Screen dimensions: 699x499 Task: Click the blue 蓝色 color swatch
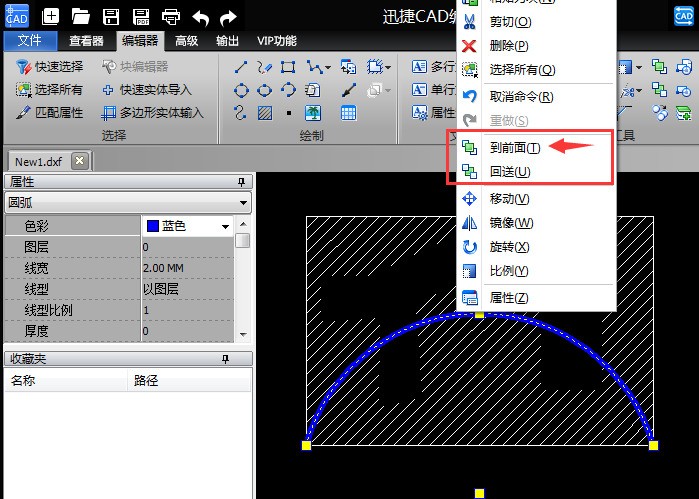[152, 226]
